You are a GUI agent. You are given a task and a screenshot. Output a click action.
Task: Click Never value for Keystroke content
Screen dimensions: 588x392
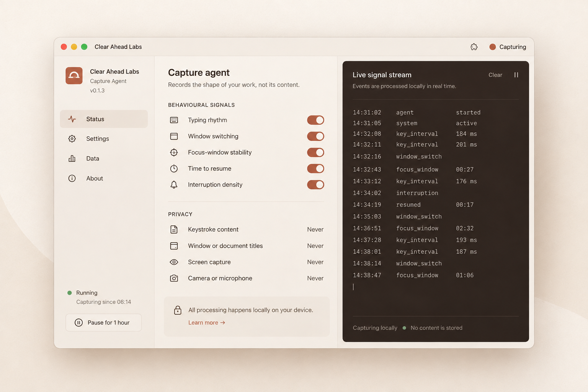pos(315,229)
